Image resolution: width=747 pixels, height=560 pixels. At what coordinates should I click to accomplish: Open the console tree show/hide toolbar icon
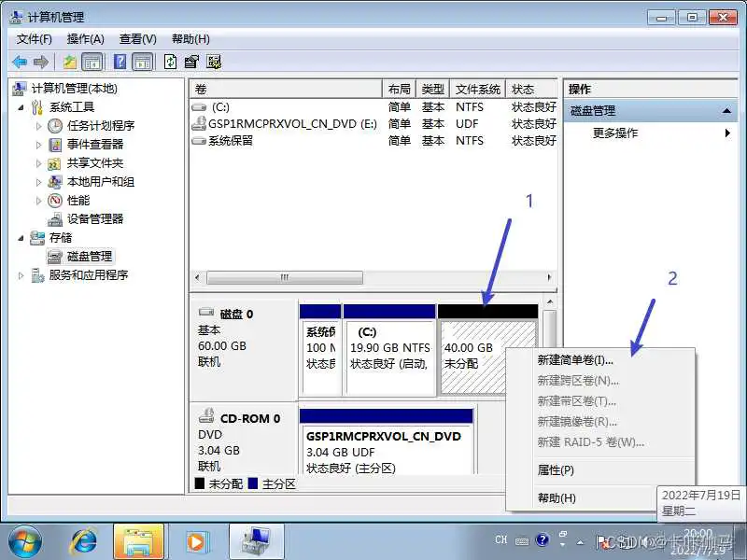(90, 62)
